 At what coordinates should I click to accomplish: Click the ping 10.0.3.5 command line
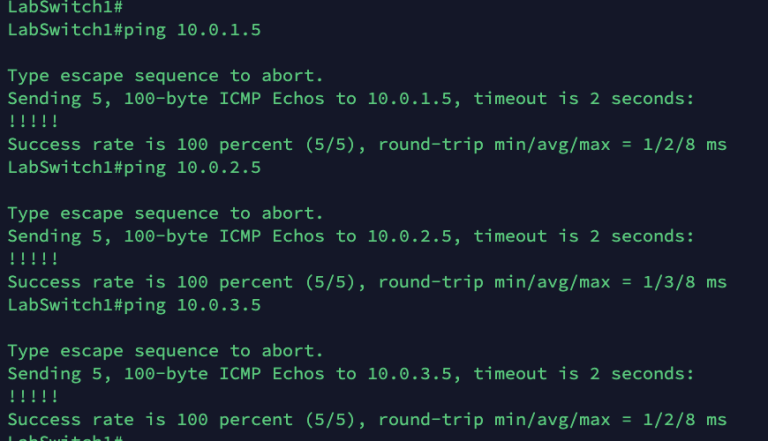134,305
